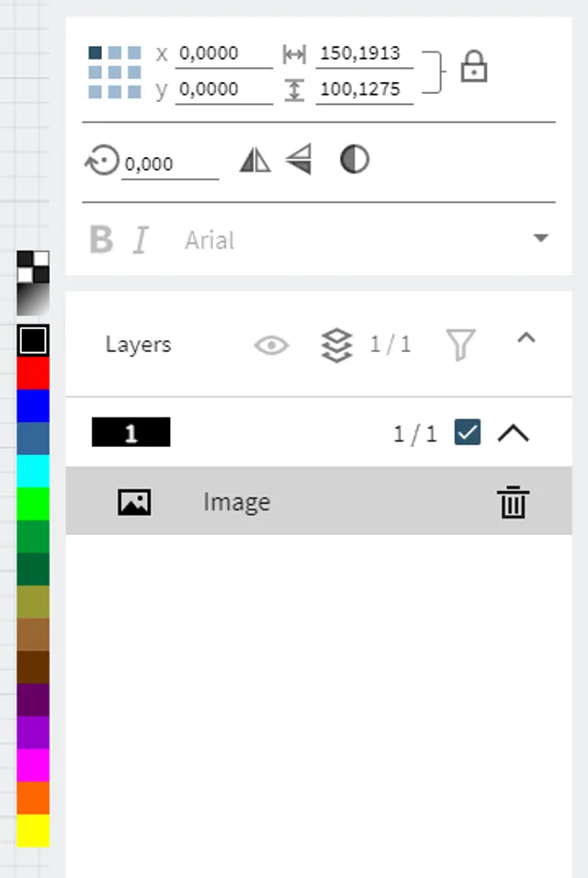Click the invert colors half-circle icon
The image size is (588, 878).
click(355, 160)
